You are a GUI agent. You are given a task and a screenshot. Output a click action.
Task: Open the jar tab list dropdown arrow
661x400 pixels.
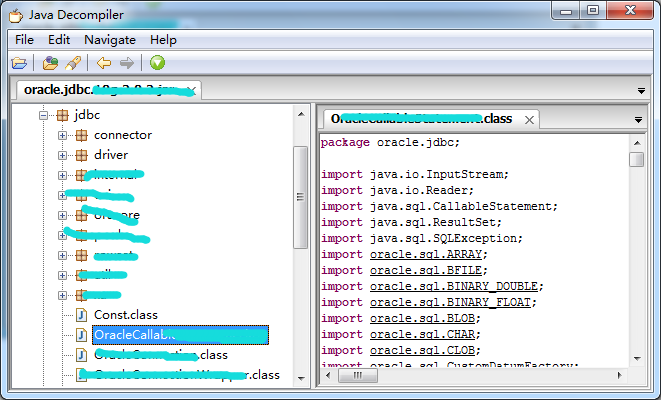click(641, 91)
